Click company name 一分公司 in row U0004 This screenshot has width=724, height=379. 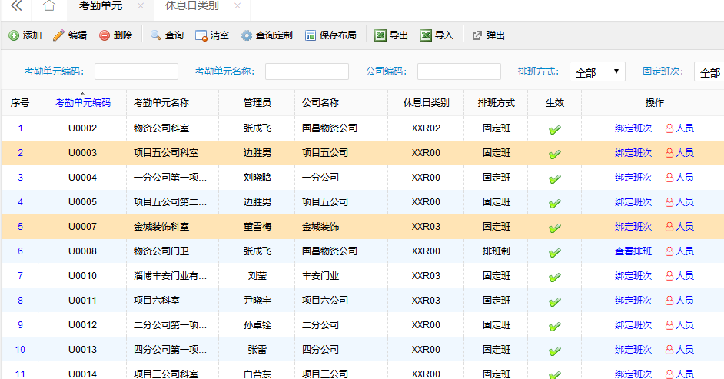click(320, 177)
